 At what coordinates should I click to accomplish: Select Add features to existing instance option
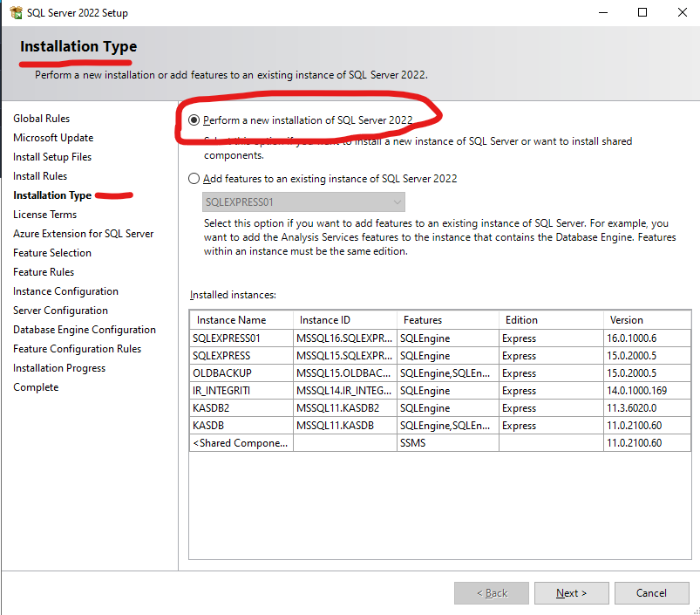pos(194,179)
